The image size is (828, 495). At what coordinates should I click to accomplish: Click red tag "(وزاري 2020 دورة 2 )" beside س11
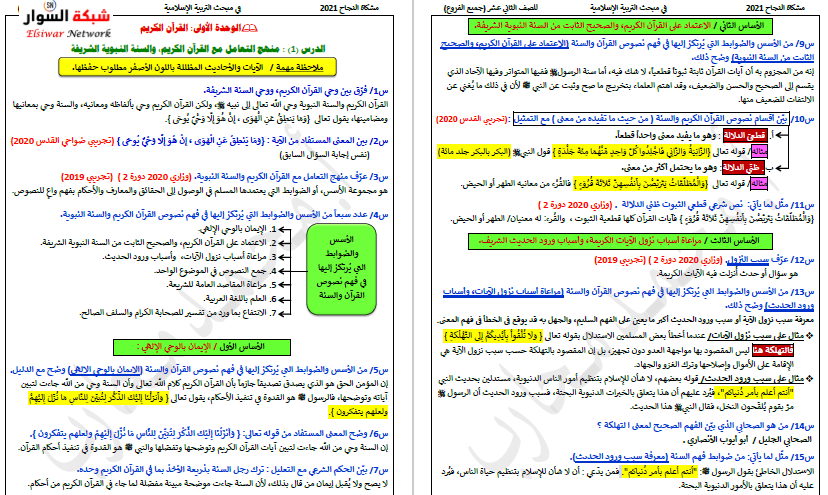[575, 204]
